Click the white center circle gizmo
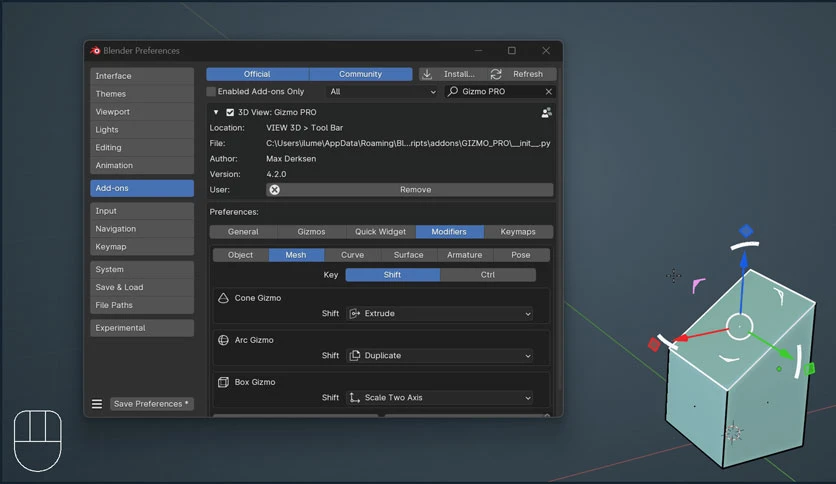 click(x=739, y=326)
